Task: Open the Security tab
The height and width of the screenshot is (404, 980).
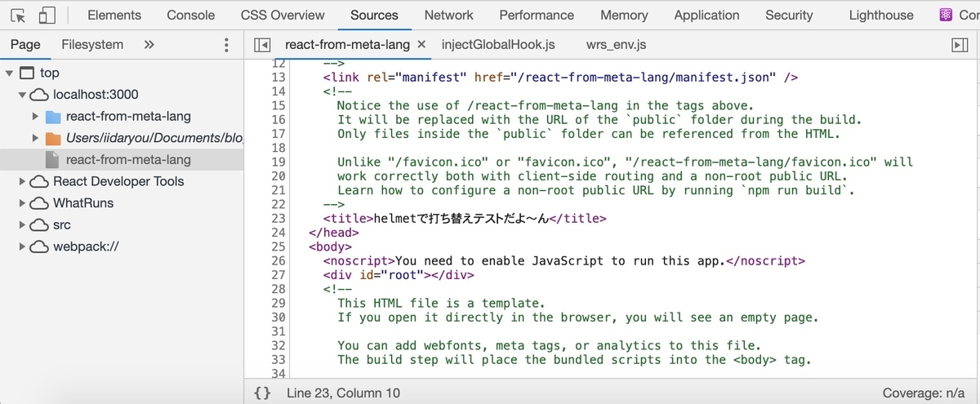Action: (x=789, y=15)
